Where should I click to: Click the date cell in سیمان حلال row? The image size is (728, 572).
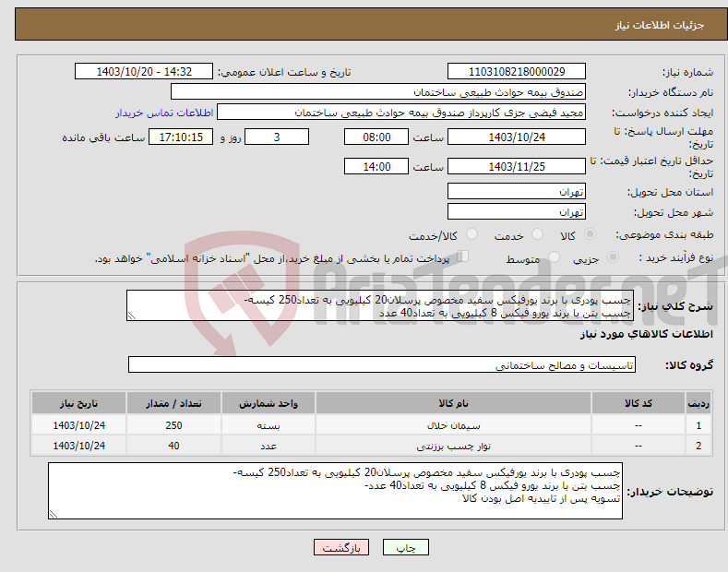(x=79, y=425)
